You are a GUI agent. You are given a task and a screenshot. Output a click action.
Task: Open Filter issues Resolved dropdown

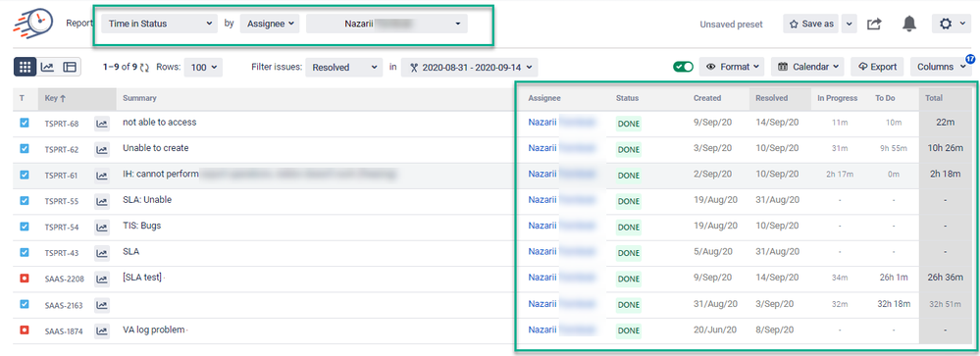click(x=343, y=67)
